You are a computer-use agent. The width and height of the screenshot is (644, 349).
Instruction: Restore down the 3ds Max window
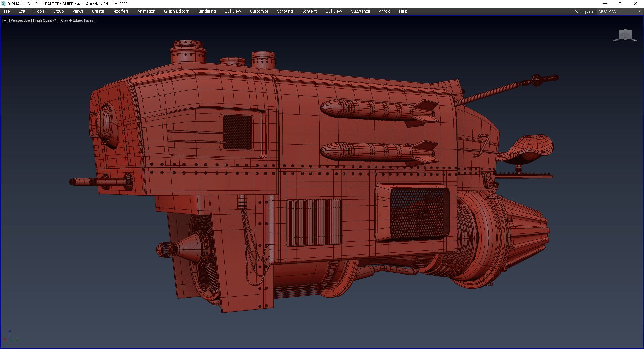(620, 4)
